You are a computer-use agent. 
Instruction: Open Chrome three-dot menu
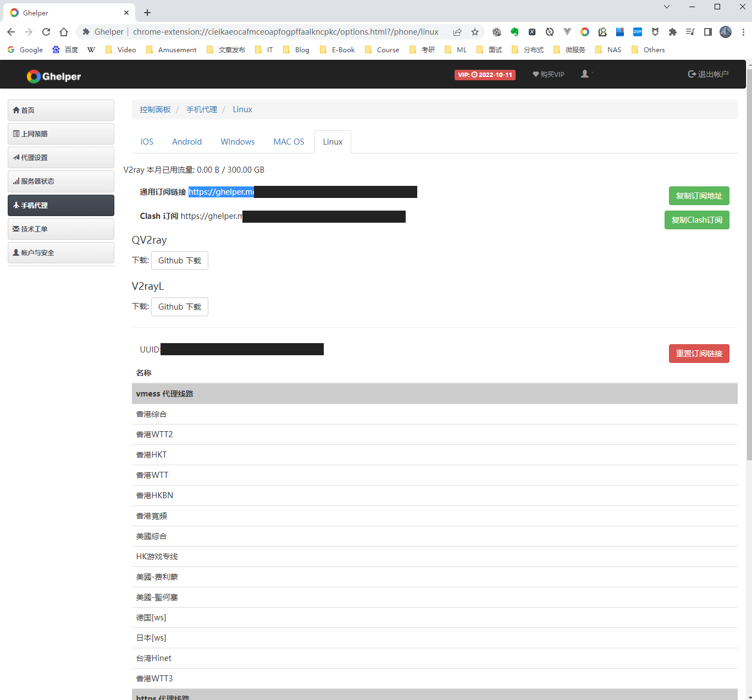(743, 32)
